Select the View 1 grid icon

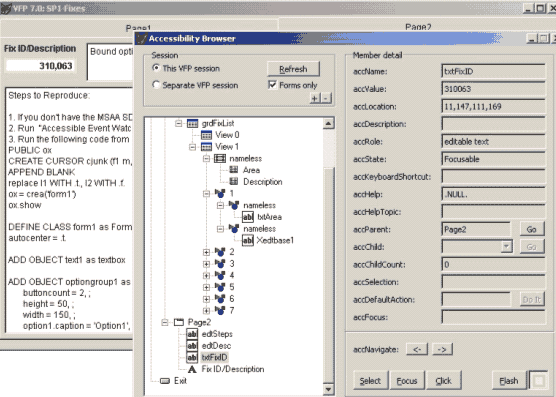[x=206, y=147]
